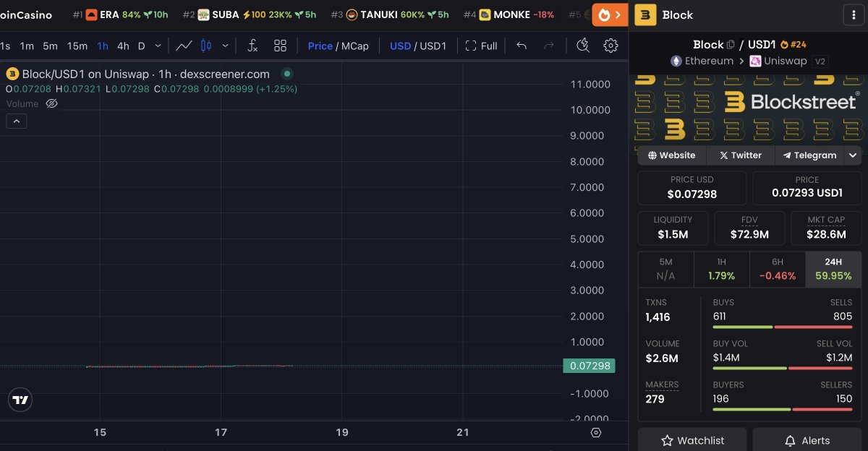Switch quote to USD
The image size is (868, 451).
[400, 46]
